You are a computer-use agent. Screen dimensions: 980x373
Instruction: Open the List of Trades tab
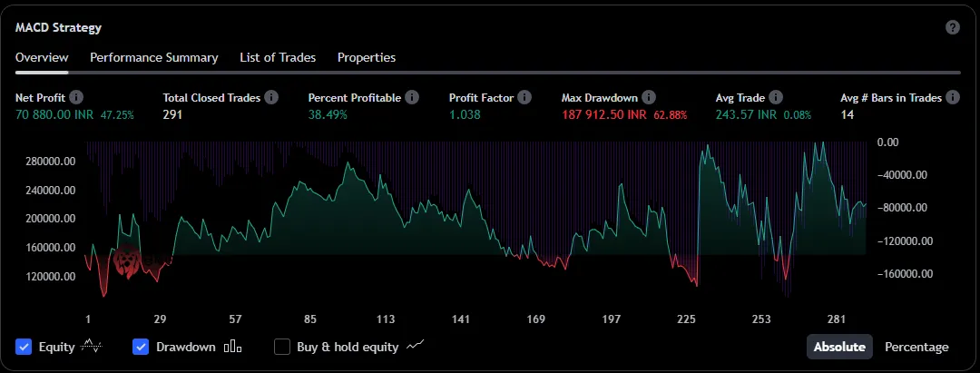(x=278, y=57)
